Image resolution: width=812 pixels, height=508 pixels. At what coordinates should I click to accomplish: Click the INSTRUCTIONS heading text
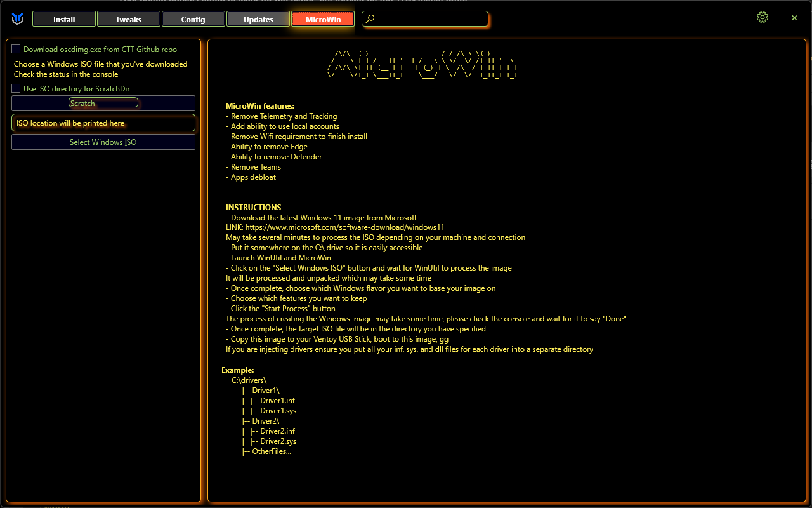pos(253,207)
